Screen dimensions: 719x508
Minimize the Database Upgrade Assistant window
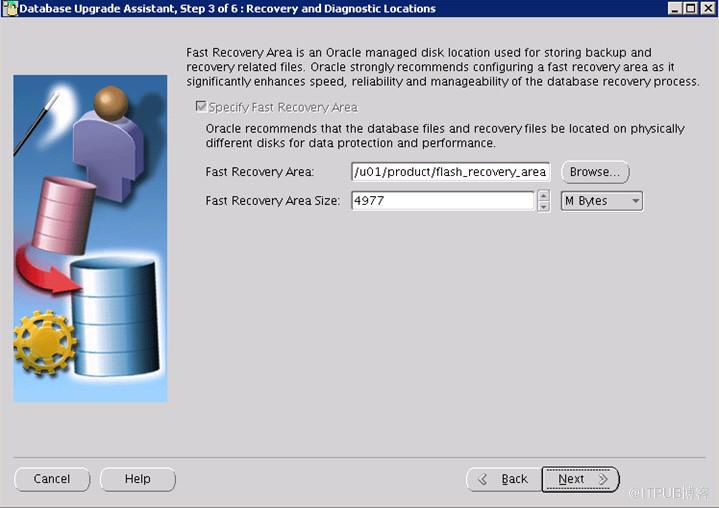pos(674,8)
